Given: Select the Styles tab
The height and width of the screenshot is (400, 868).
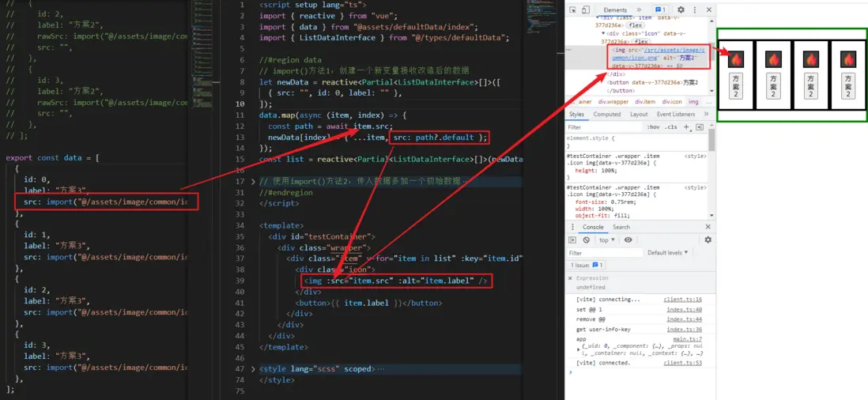Looking at the screenshot, I should [577, 114].
